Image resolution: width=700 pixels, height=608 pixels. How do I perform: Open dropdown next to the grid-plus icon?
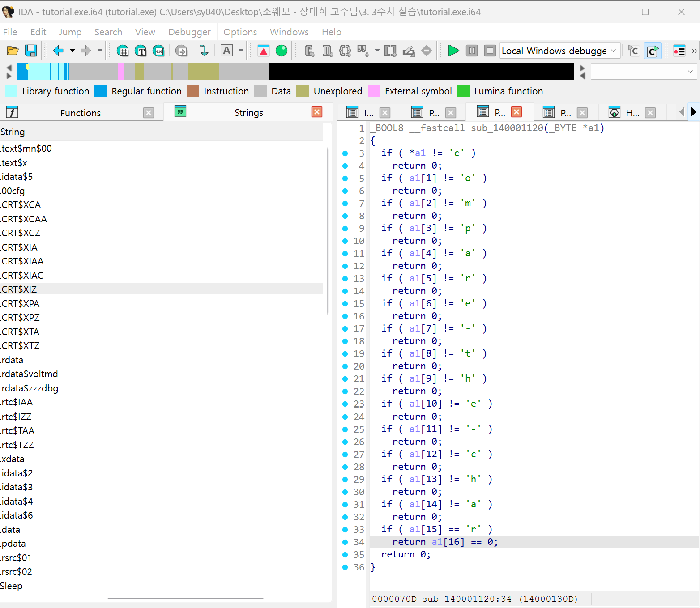coord(376,51)
